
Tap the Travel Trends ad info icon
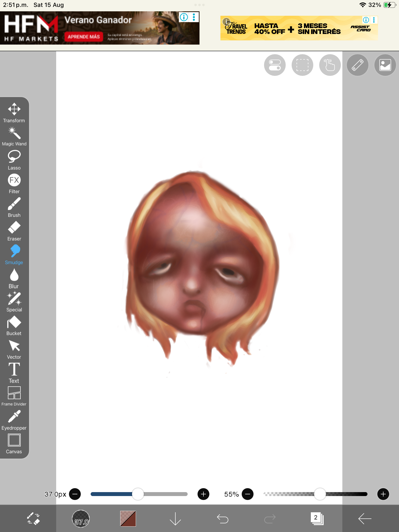[x=366, y=20]
